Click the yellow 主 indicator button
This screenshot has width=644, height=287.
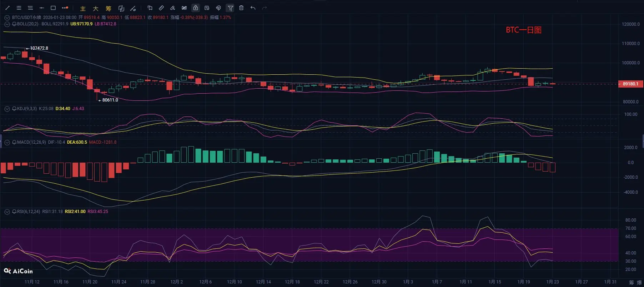(x=83, y=8)
